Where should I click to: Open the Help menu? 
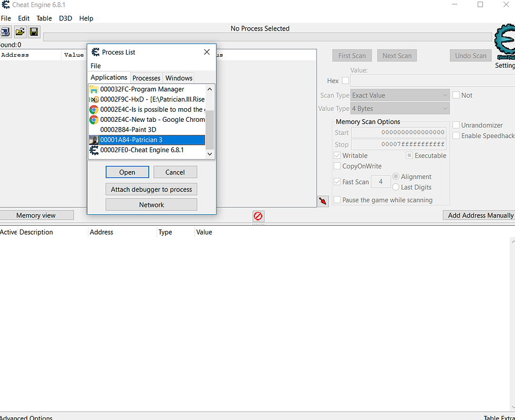pyautogui.click(x=86, y=18)
